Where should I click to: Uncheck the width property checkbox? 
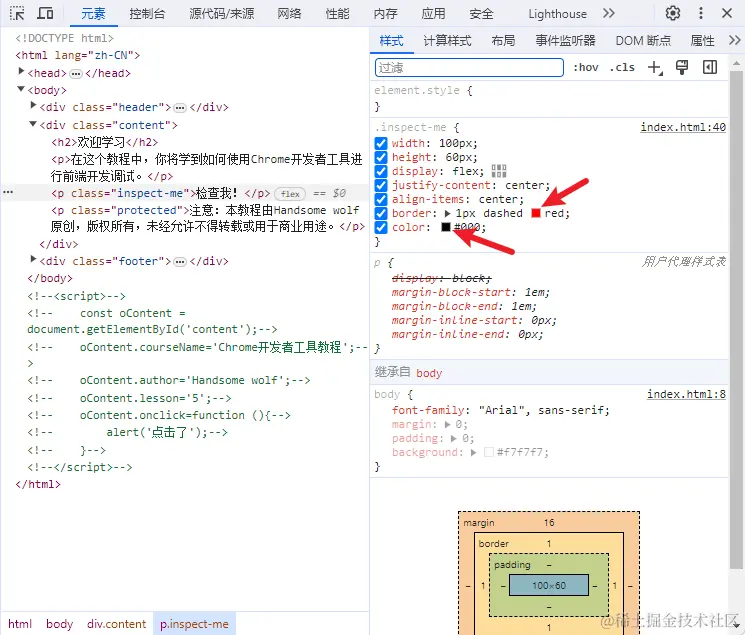[381, 143]
